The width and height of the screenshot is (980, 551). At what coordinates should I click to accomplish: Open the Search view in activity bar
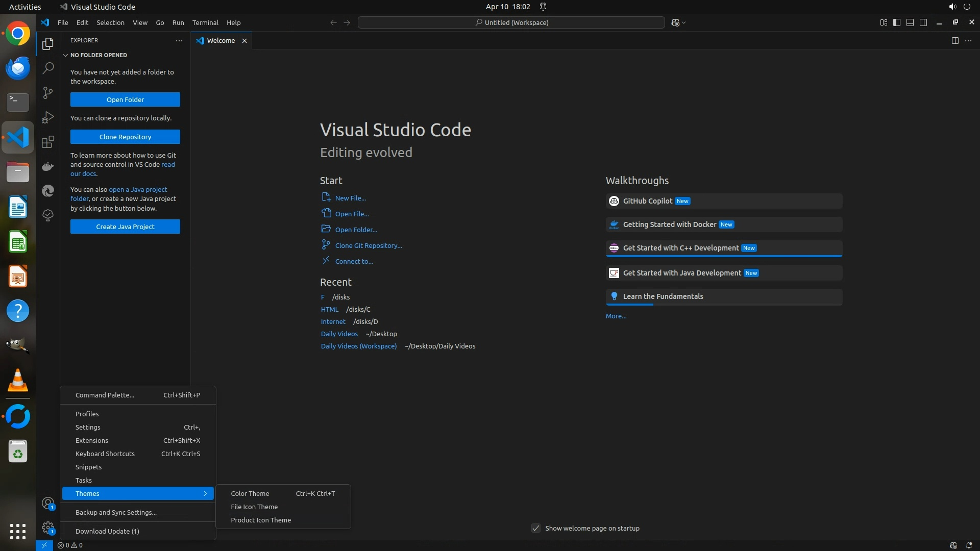(48, 68)
